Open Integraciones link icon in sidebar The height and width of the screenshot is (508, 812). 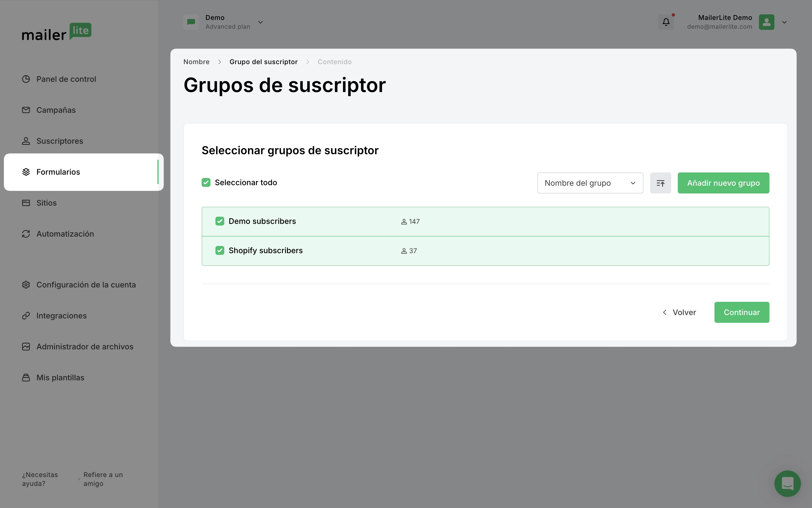coord(26,316)
